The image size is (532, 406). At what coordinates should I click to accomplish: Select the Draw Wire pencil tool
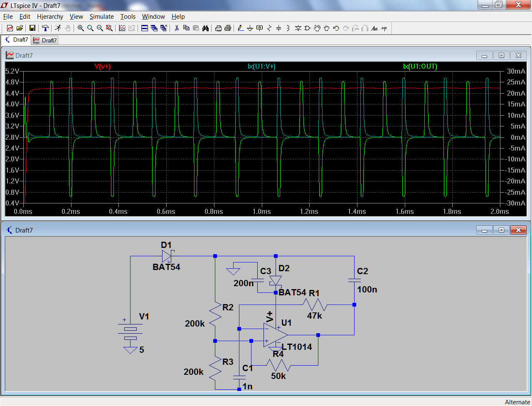(241, 28)
